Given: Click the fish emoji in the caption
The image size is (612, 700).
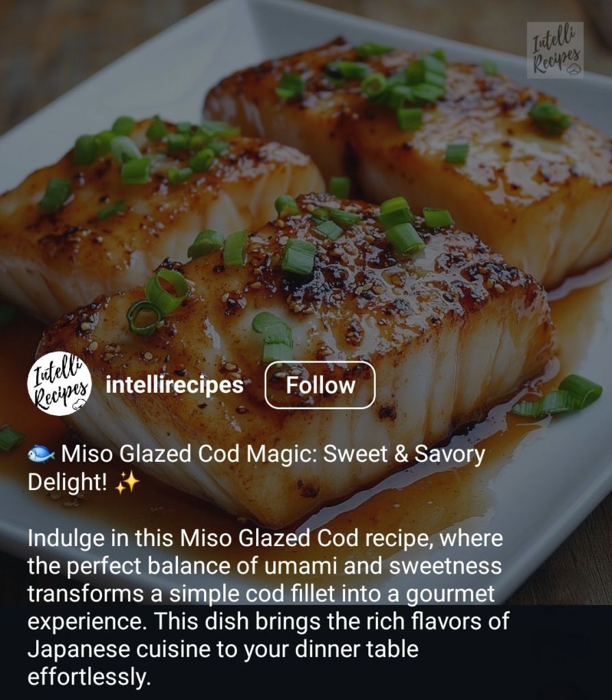Looking at the screenshot, I should point(41,454).
